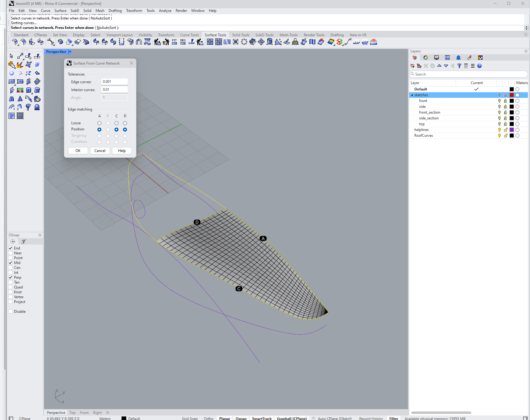Click the Layers search box
530x420 pixels.
pos(469,74)
